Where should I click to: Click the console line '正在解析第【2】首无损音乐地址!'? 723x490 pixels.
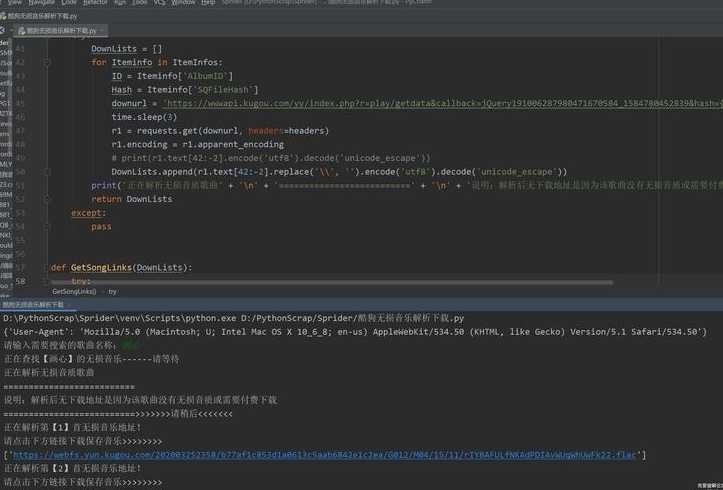[72, 468]
